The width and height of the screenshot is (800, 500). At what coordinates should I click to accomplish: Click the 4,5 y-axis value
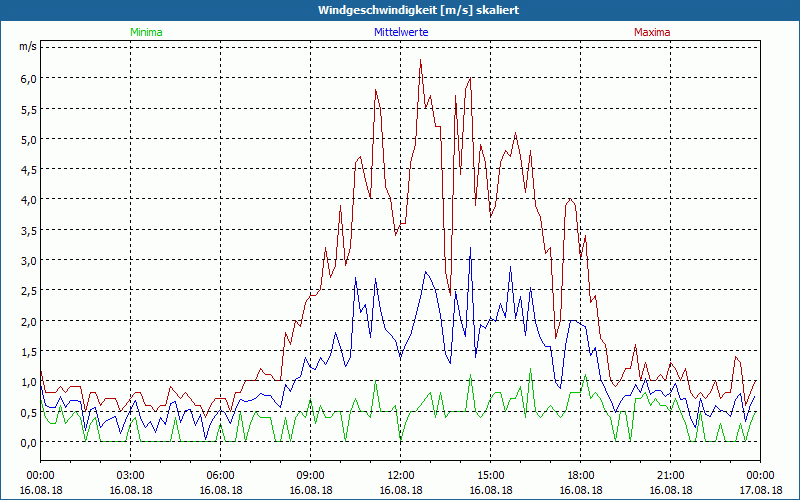click(x=29, y=169)
